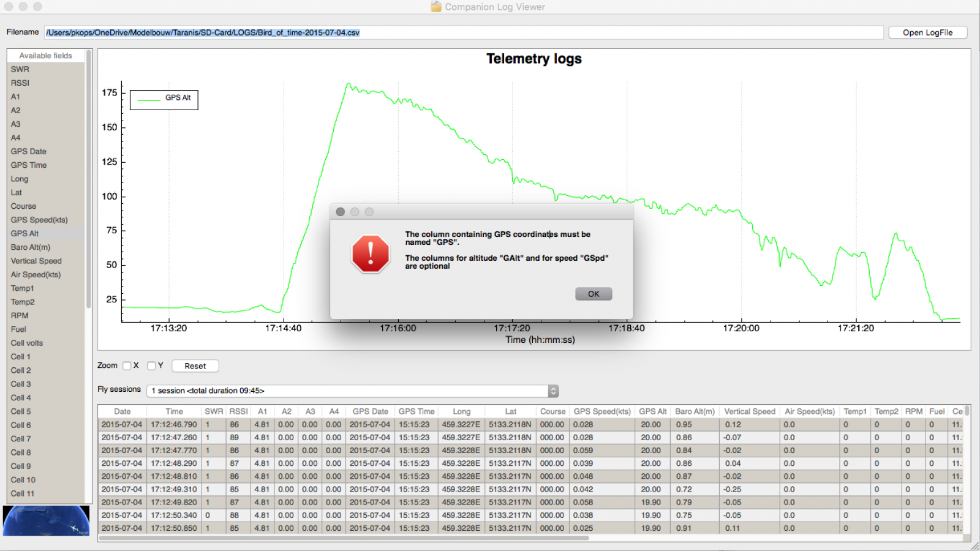Select Air Speed(kts) field
980x551 pixels.
pyautogui.click(x=46, y=274)
